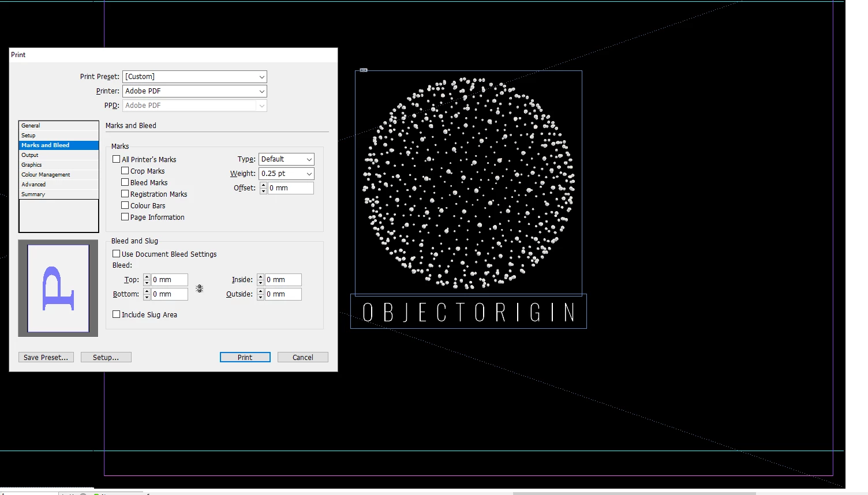Click the Offset value field
The height and width of the screenshot is (495, 868).
coord(291,188)
